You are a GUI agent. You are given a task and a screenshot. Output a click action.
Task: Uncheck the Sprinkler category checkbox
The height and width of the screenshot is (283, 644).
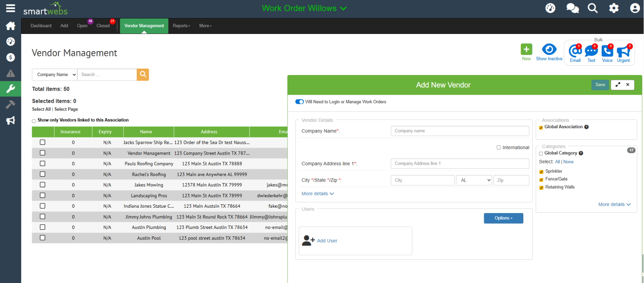click(541, 172)
